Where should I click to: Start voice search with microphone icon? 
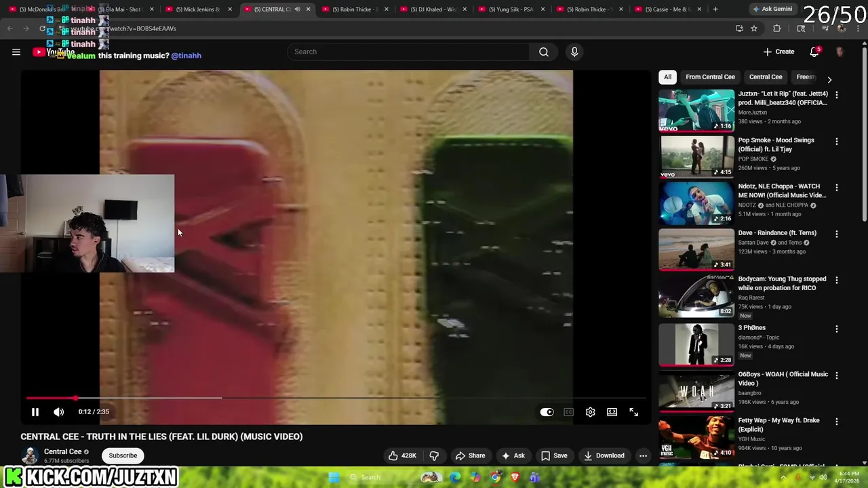[574, 52]
